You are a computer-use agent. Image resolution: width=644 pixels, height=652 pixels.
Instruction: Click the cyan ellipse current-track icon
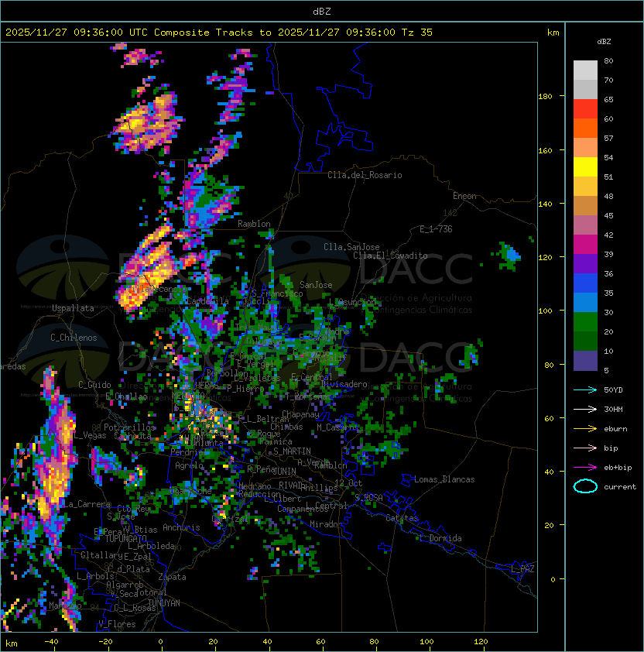pos(585,486)
